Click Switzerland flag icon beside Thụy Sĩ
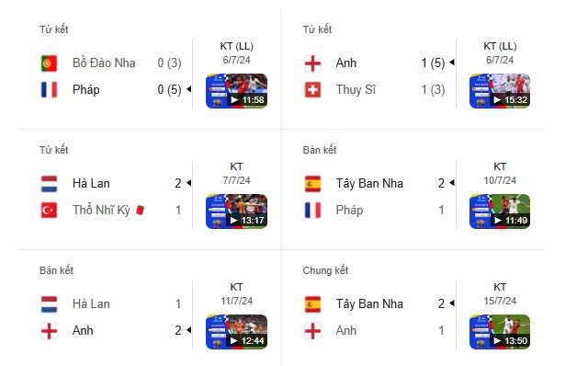588x366 pixels. 312,90
